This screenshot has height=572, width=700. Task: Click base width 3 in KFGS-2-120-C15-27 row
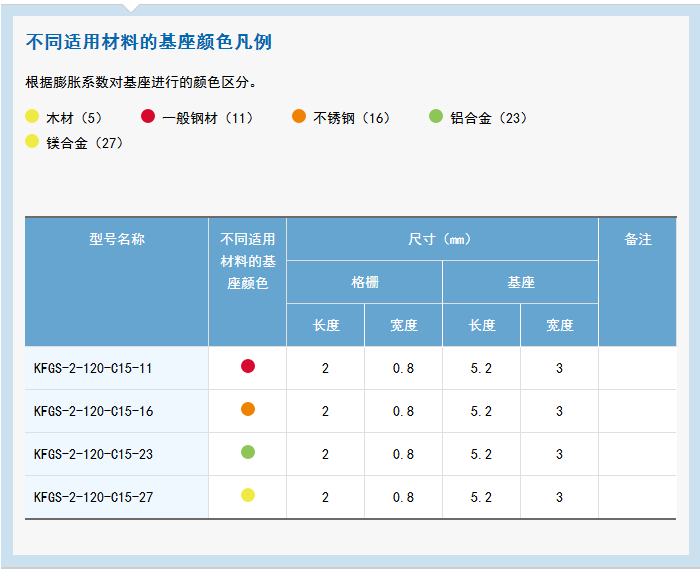pyautogui.click(x=559, y=497)
